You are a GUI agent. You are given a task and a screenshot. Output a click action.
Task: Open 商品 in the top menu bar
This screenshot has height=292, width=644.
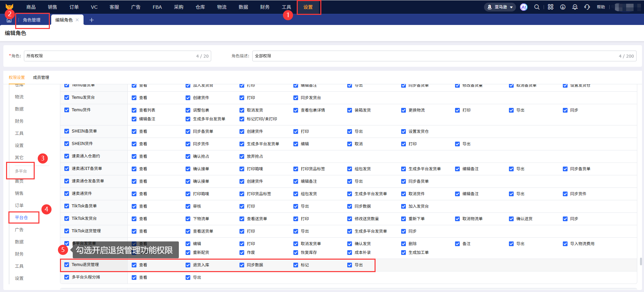(31, 7)
